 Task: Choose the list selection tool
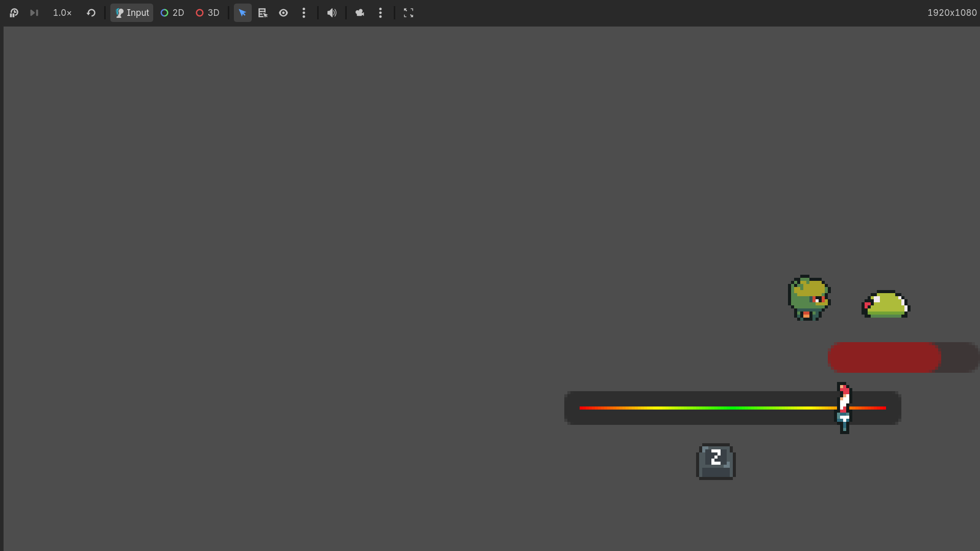tap(263, 13)
